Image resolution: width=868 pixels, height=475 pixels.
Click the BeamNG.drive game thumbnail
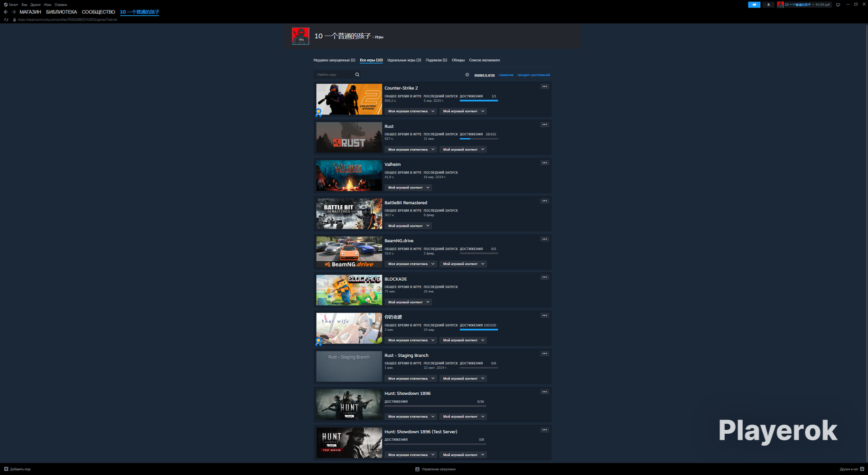[349, 252]
